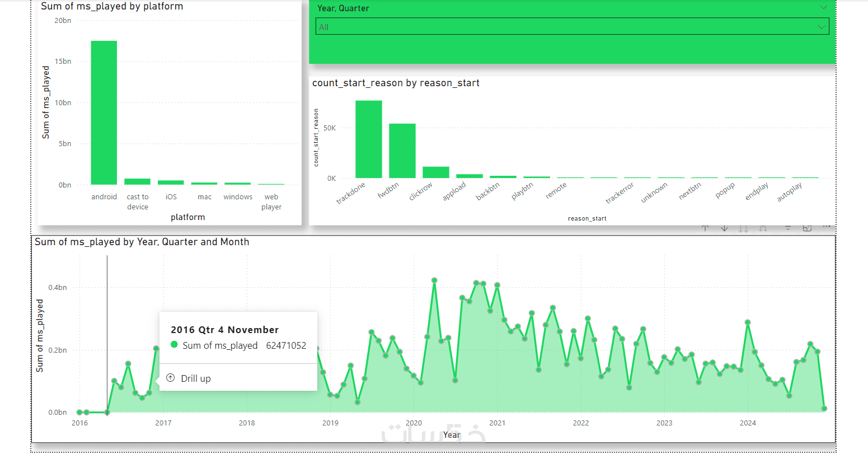Image resolution: width=868 pixels, height=454 pixels.
Task: Click the fwdbtn bar in the reason_start chart
Action: tap(402, 151)
